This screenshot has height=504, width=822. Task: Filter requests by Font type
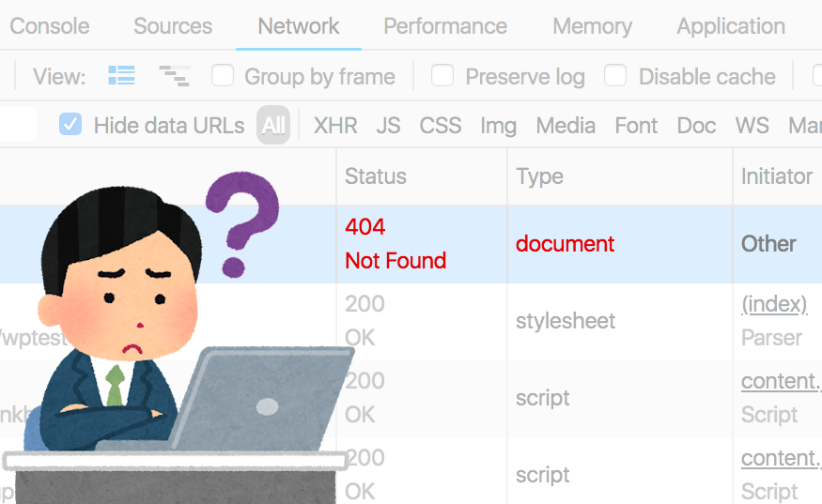636,125
